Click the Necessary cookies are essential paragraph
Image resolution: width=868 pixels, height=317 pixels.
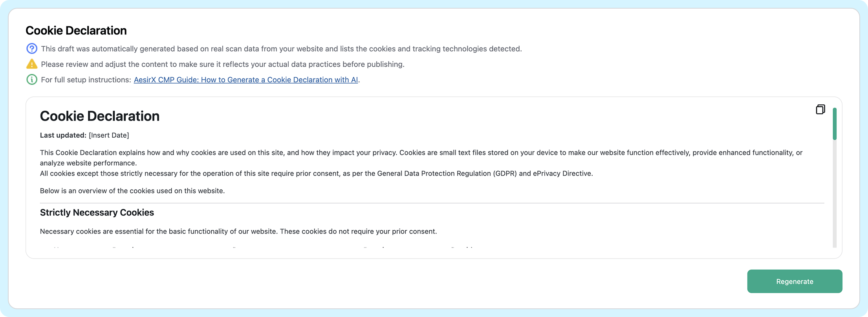click(x=238, y=231)
